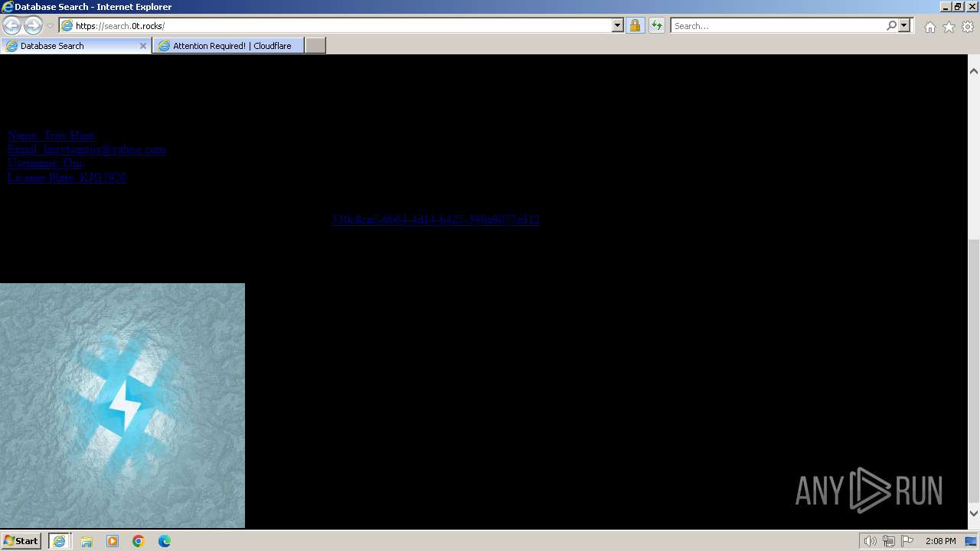This screenshot has height=551, width=980.
Task: Go forward with the browser Forward button
Action: pyautogui.click(x=33, y=25)
